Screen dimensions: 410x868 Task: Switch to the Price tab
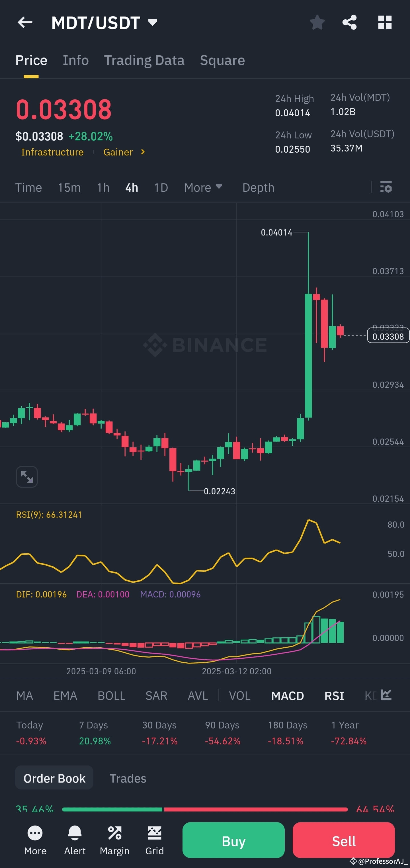31,60
